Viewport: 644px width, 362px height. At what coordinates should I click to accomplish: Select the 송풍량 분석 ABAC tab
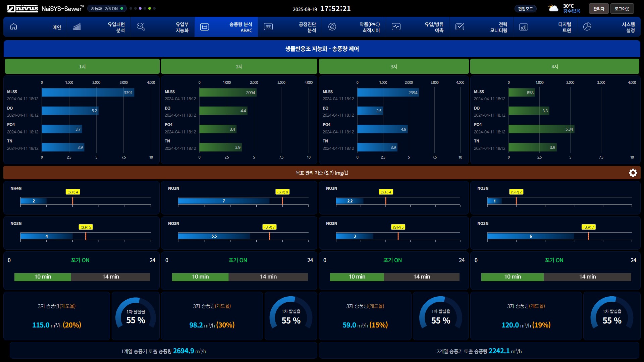pos(226,27)
